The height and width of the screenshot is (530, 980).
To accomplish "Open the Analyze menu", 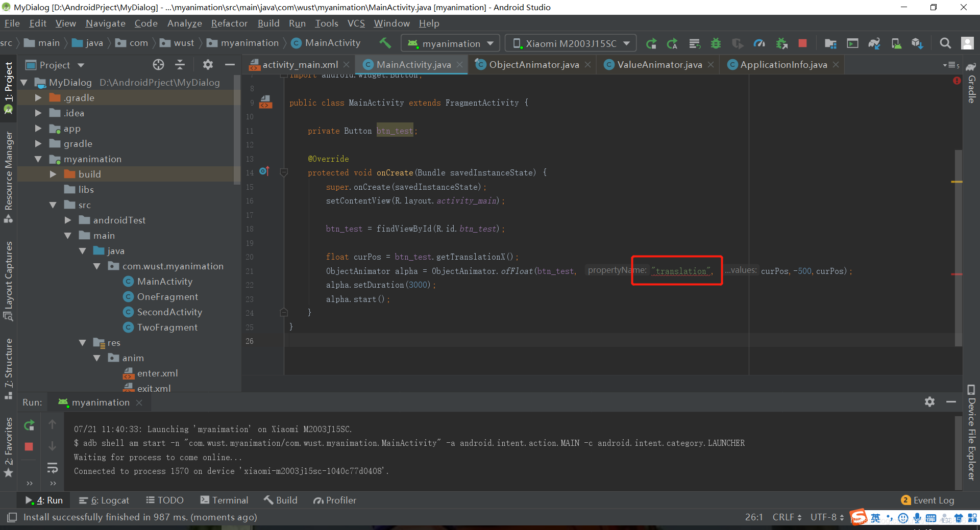I will click(184, 23).
